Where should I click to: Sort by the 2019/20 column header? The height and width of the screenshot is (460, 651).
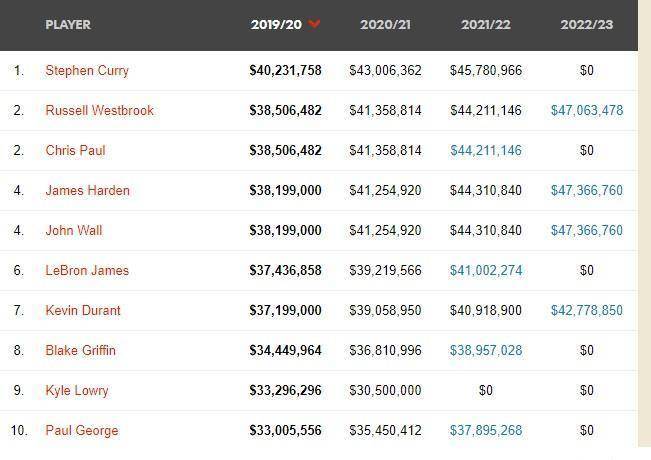pos(276,24)
